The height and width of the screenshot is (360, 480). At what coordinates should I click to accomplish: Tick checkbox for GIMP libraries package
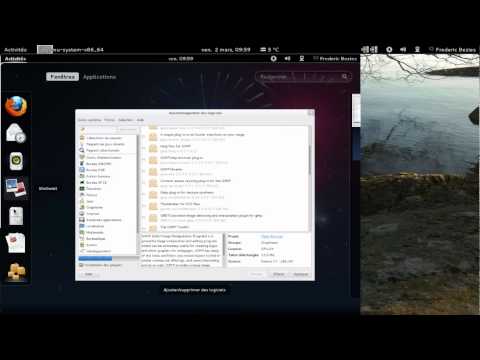[x=143, y=171]
